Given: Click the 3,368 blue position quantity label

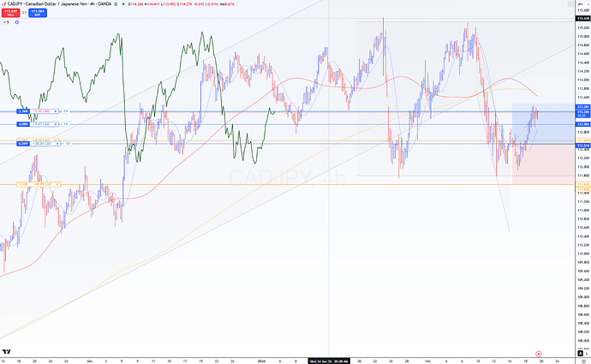Looking at the screenshot, I should coord(23,111).
